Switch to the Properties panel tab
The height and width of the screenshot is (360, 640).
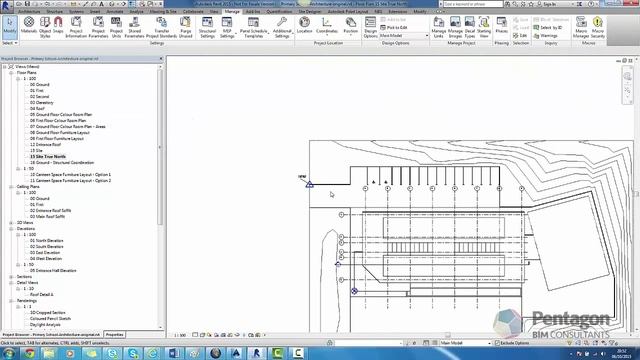point(114,335)
